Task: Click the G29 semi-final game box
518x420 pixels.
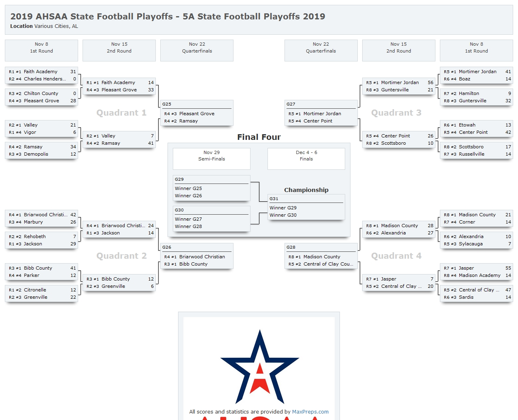Action: [212, 188]
